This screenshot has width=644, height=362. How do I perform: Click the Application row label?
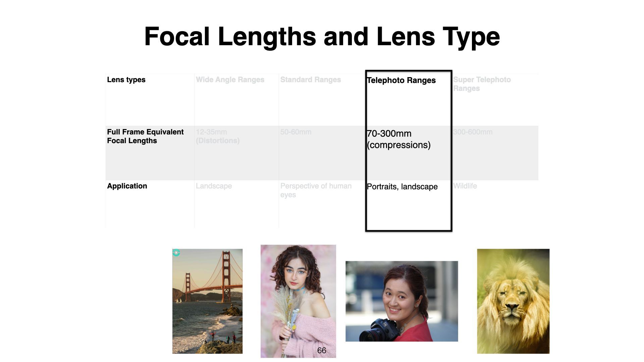pos(127,186)
